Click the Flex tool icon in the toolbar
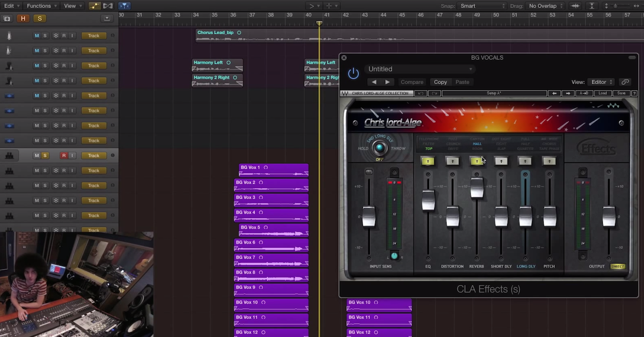 coord(107,5)
